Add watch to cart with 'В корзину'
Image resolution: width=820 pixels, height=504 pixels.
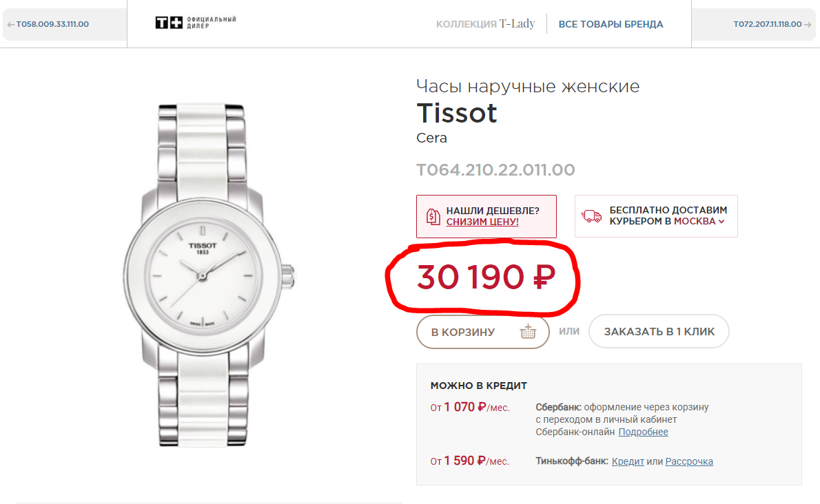(x=463, y=332)
